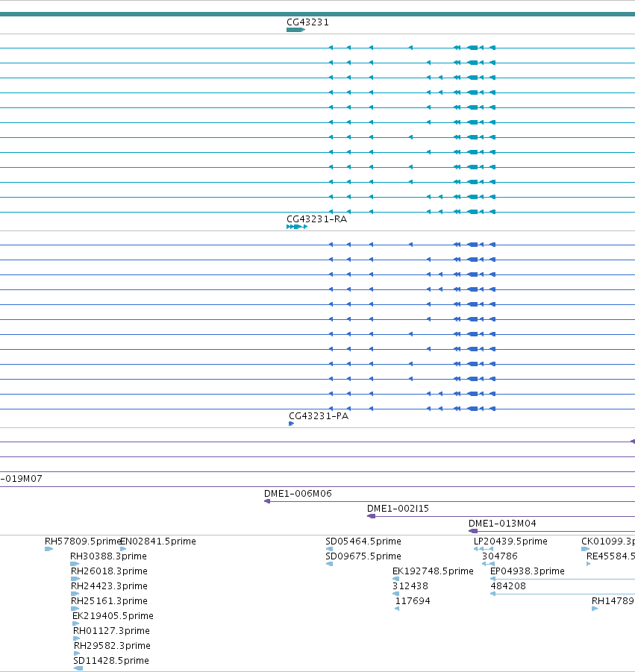Select the DME1-006M06 clone label
Image resolution: width=635 pixels, height=672 pixels.
[298, 494]
